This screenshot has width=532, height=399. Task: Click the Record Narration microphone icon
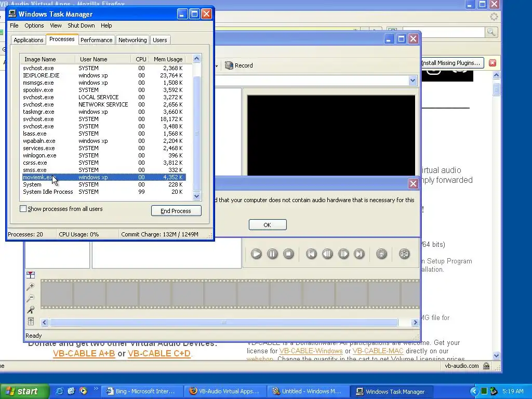[x=31, y=310]
